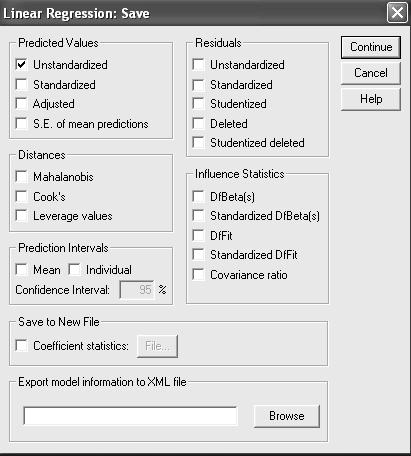This screenshot has width=411, height=456.
Task: Enable Covariance ratio checkbox
Action: [198, 275]
